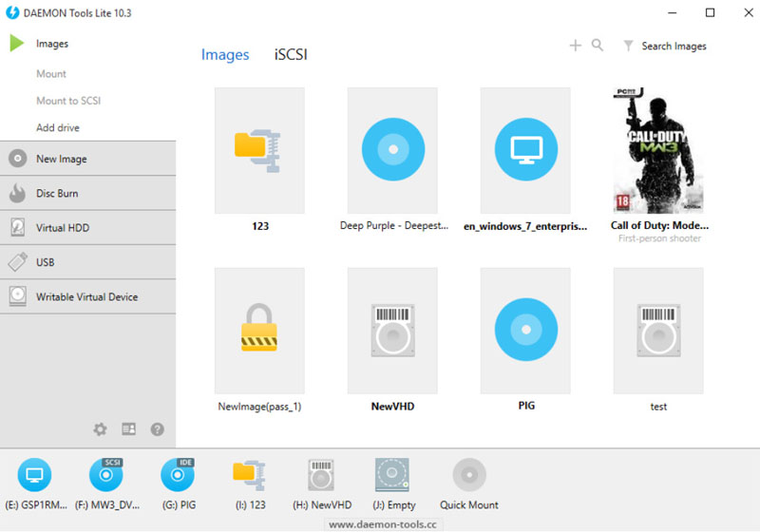Click the Images sidebar label

(52, 44)
